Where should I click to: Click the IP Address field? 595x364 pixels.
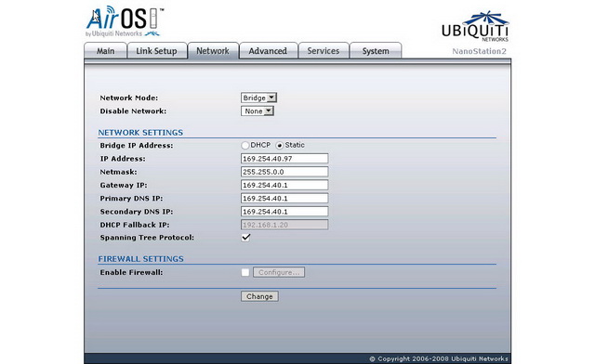(x=284, y=159)
